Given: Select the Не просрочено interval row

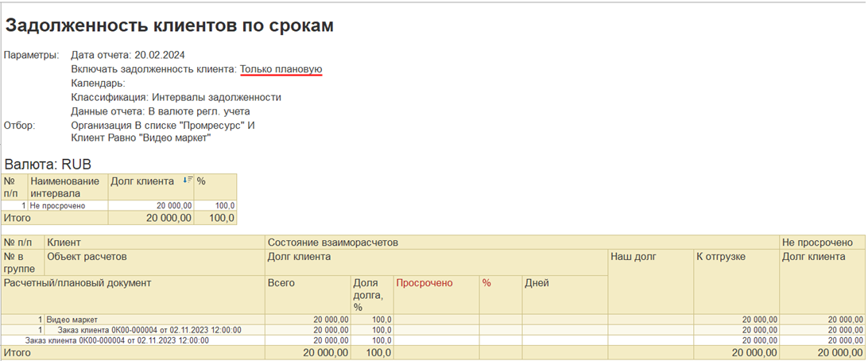Looking at the screenshot, I should (119, 205).
